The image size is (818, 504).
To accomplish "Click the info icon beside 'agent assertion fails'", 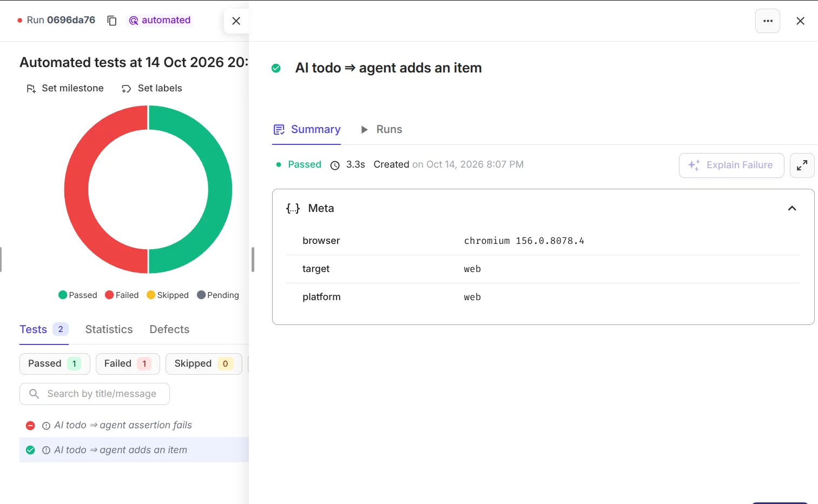I will (x=46, y=426).
